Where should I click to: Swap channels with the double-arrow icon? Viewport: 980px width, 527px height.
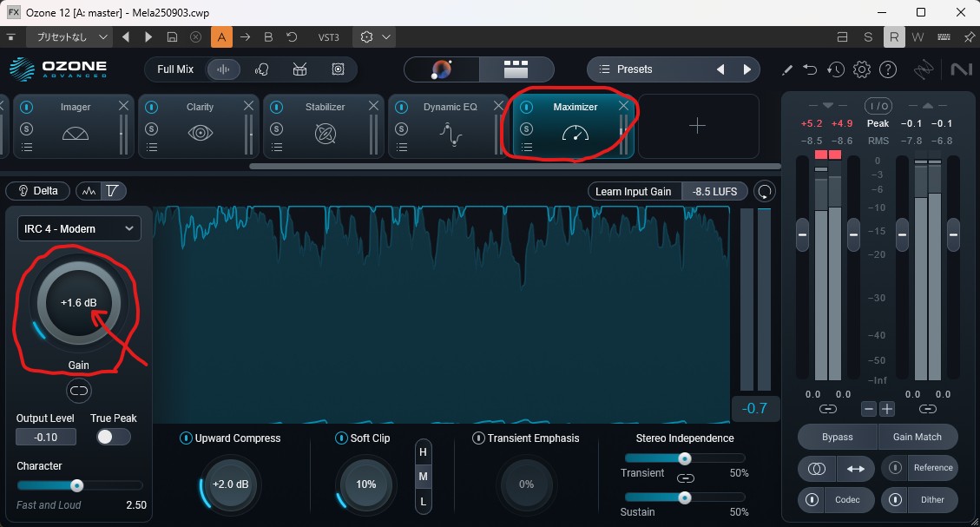tap(856, 469)
